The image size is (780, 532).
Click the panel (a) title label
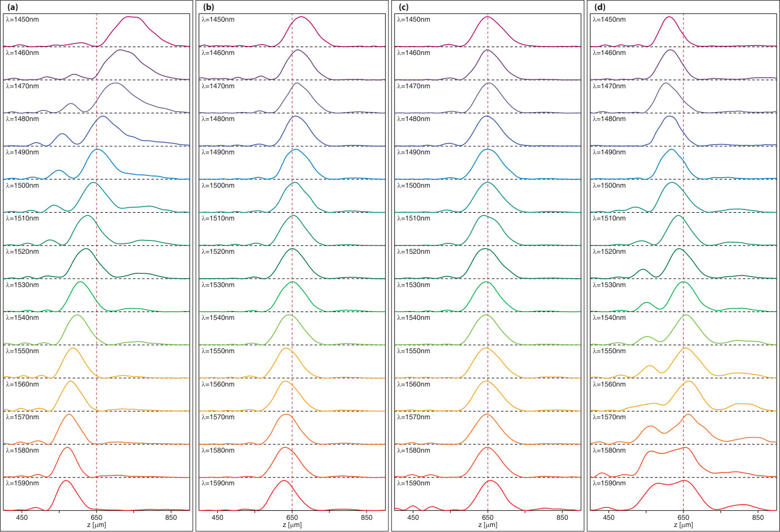12,7
